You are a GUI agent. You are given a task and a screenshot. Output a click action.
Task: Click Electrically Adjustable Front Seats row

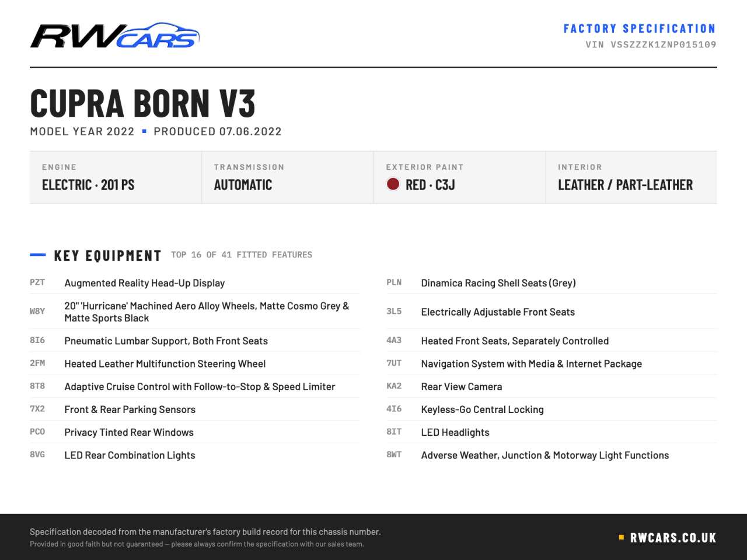click(551, 311)
